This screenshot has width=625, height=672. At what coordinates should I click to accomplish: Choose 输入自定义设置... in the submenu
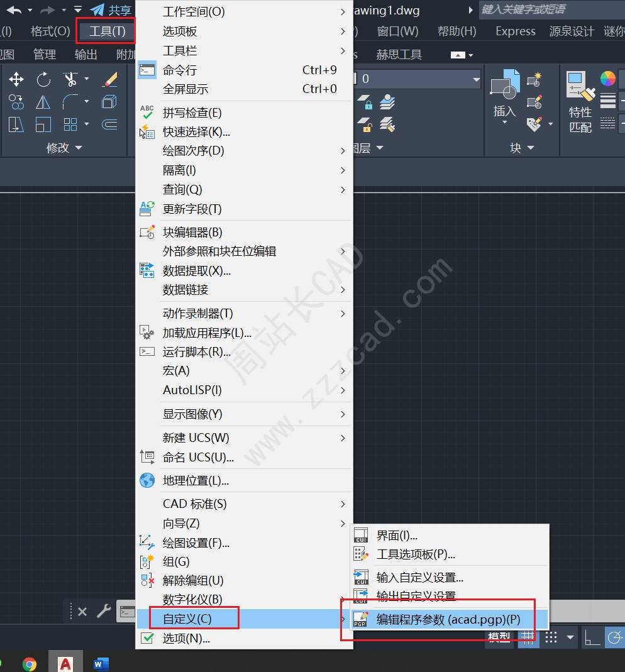tap(450, 578)
